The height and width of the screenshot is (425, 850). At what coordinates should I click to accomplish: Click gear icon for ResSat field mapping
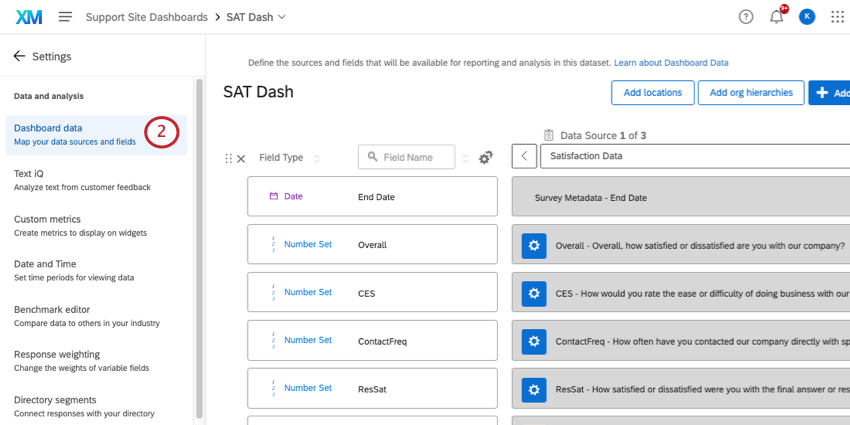coord(534,389)
